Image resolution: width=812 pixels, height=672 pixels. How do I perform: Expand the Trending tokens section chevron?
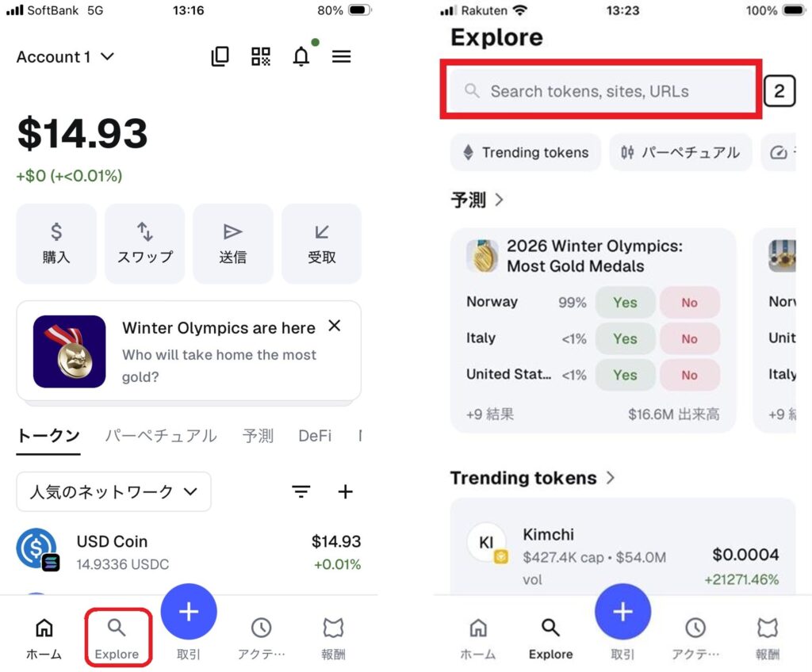point(611,477)
